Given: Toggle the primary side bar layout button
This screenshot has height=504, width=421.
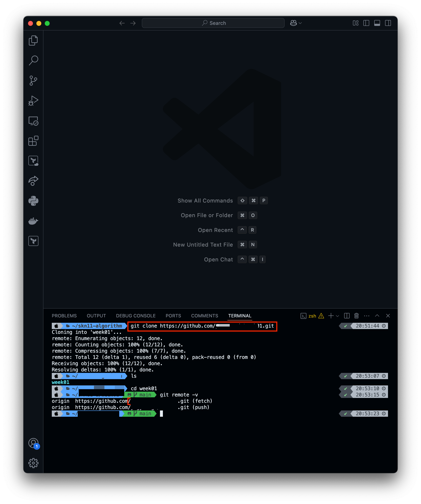Looking at the screenshot, I should click(x=366, y=23).
